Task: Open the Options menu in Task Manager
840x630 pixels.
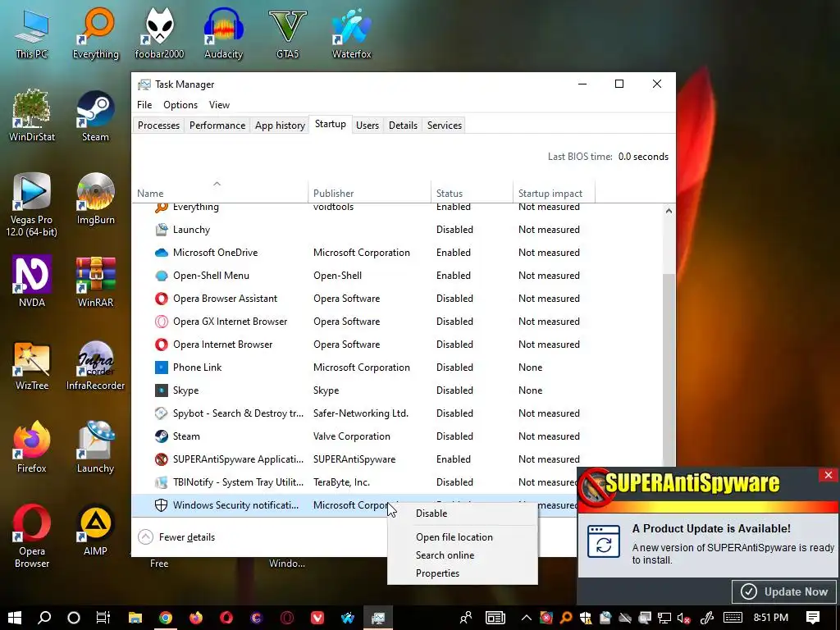Action: pyautogui.click(x=180, y=105)
